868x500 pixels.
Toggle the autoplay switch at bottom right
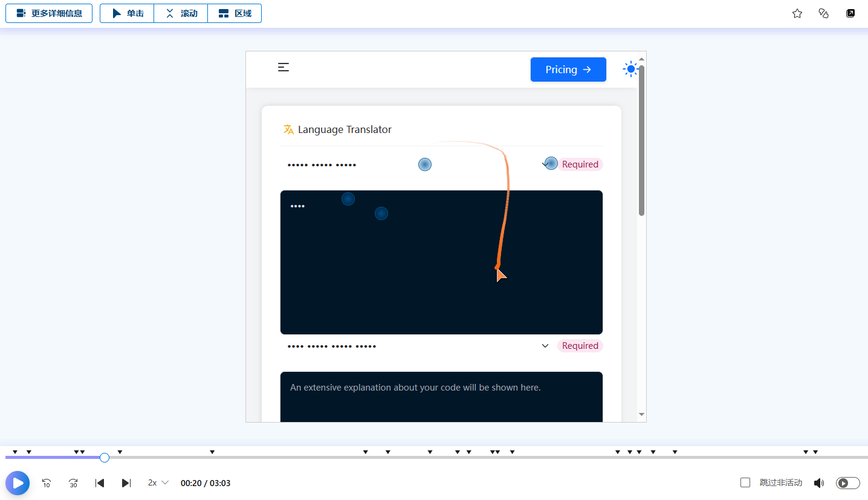[847, 483]
